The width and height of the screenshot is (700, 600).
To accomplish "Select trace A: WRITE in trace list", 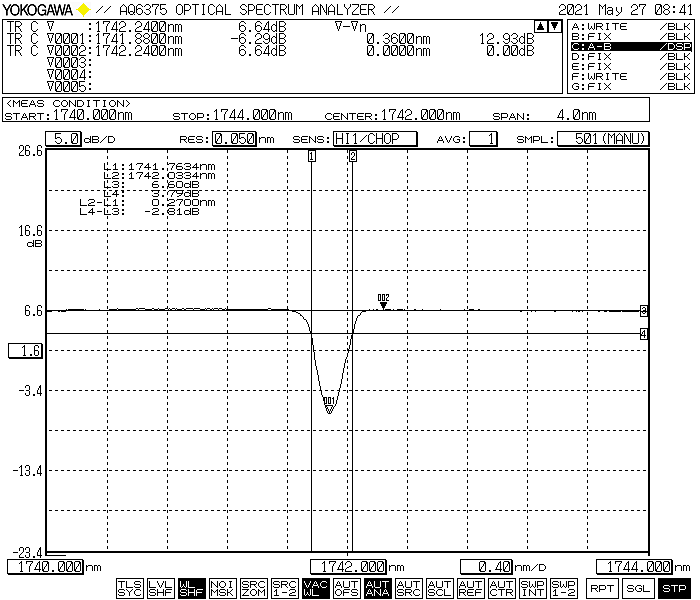I will 630,25.
